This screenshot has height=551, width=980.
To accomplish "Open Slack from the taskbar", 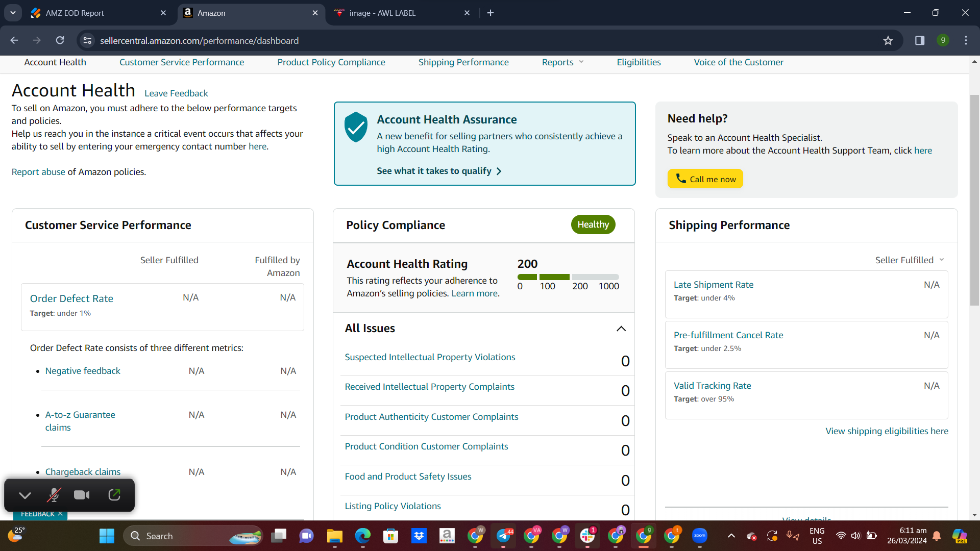I will [x=587, y=536].
